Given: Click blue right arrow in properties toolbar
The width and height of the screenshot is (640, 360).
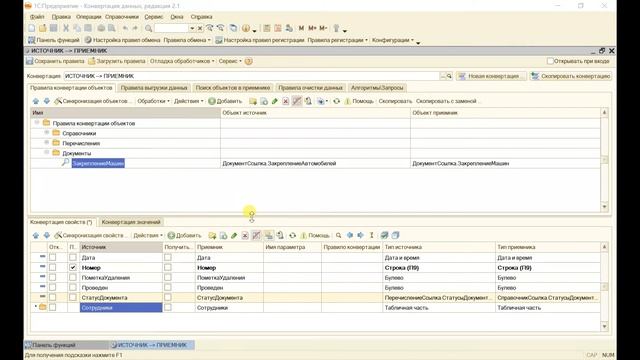Looking at the screenshot, I should tap(360, 236).
